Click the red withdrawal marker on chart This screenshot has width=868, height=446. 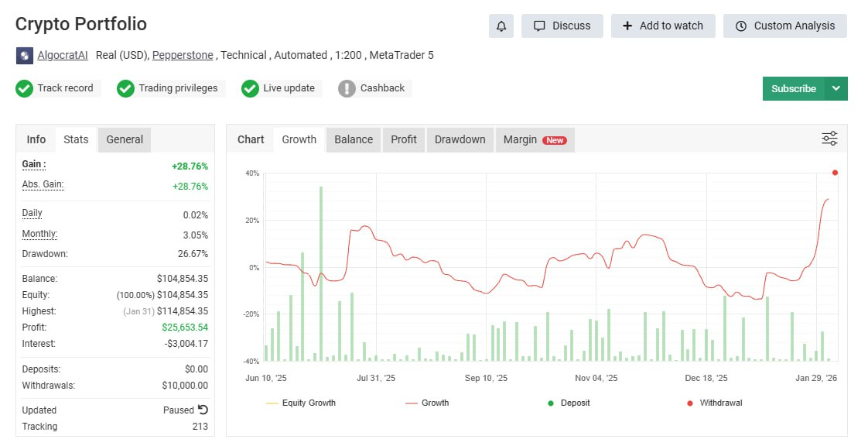[835, 173]
